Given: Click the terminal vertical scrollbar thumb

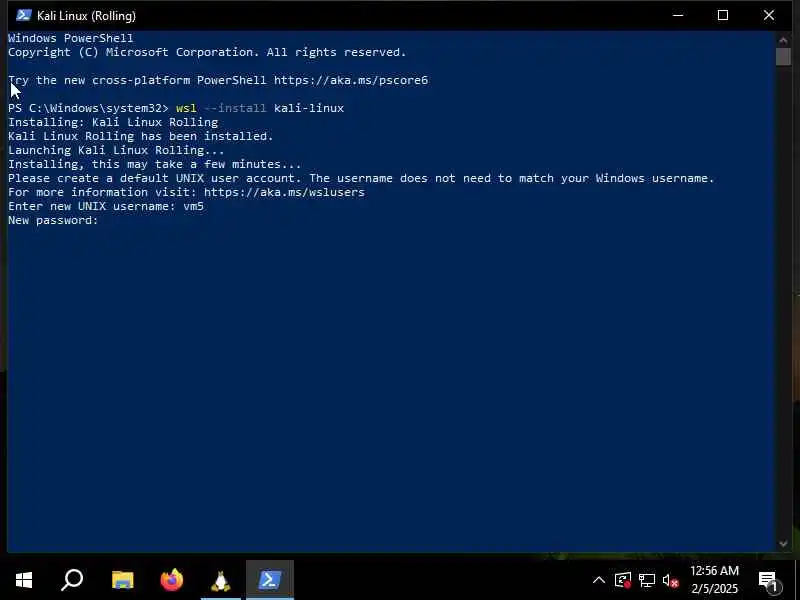Looking at the screenshot, I should (783, 56).
